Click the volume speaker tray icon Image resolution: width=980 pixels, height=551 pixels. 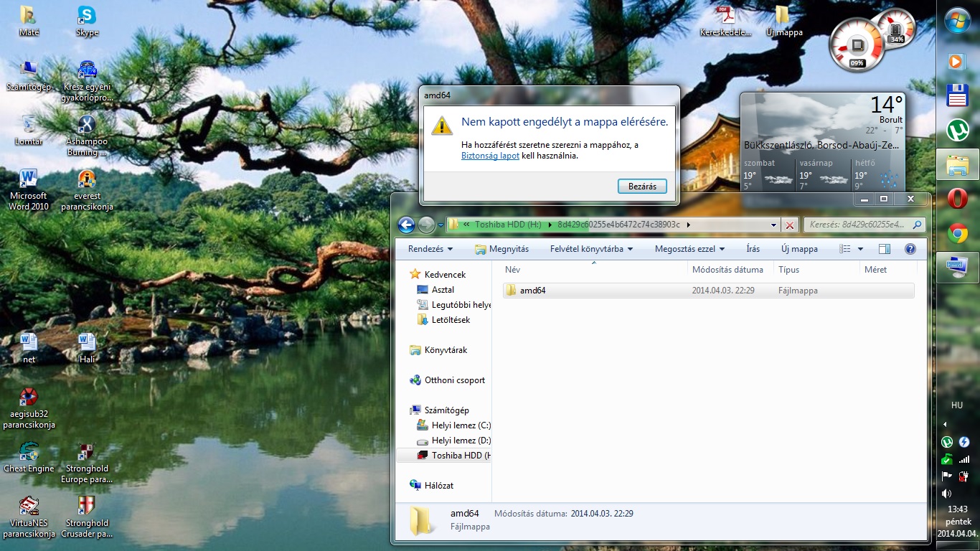point(946,494)
